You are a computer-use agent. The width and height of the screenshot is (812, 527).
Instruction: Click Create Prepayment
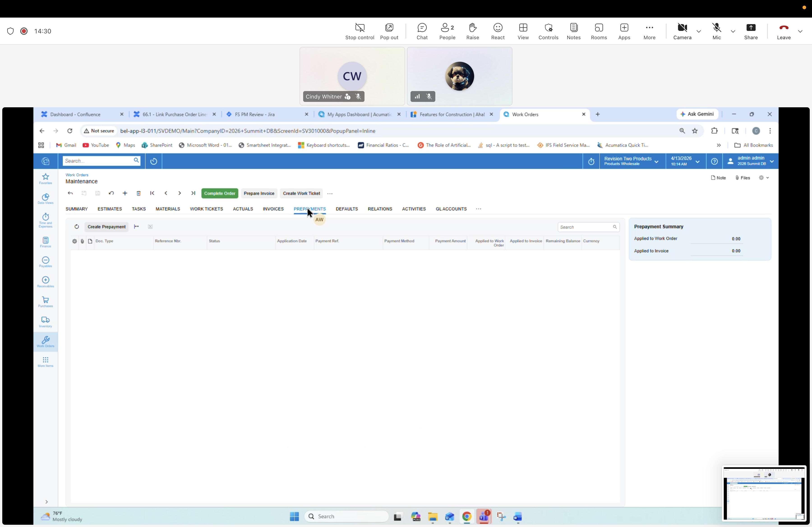tap(107, 227)
